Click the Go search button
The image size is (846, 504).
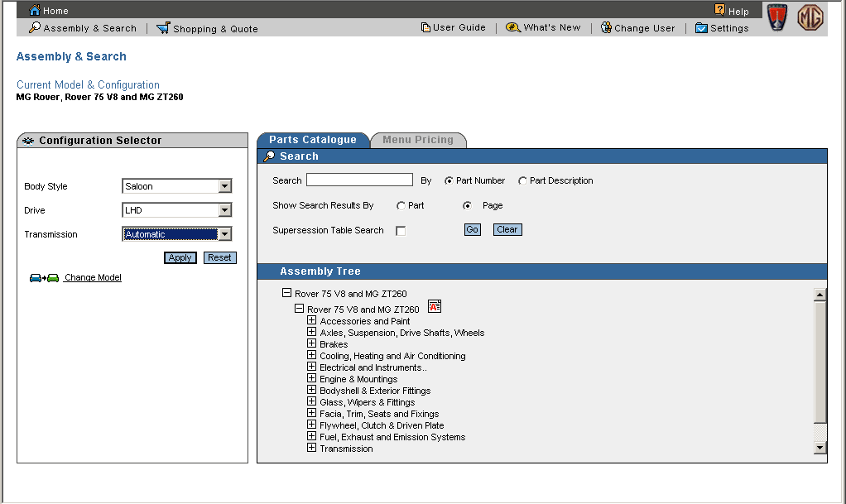pos(472,230)
